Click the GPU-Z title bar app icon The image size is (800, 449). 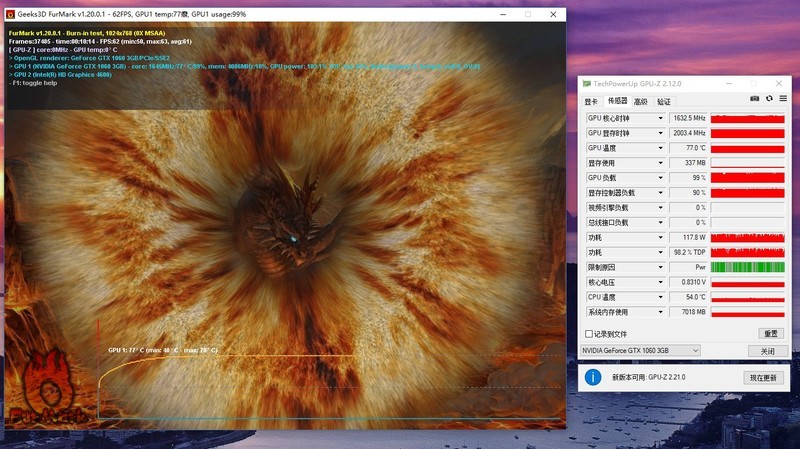coord(587,83)
